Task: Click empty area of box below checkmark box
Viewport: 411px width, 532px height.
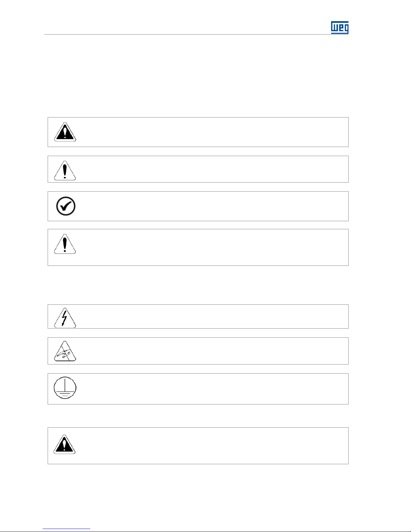Action: tap(211, 247)
